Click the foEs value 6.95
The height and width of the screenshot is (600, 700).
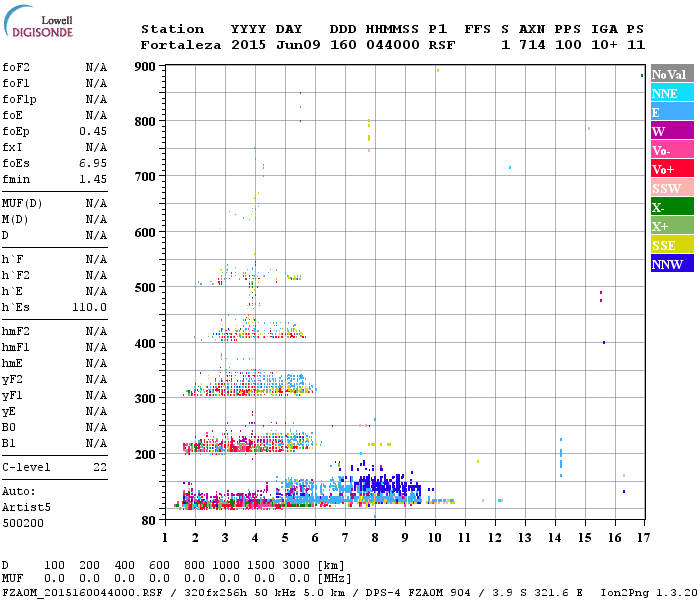click(x=93, y=163)
